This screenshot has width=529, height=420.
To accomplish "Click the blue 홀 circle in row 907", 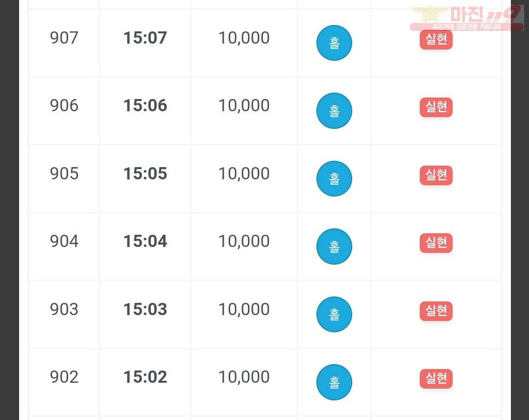I will [334, 43].
